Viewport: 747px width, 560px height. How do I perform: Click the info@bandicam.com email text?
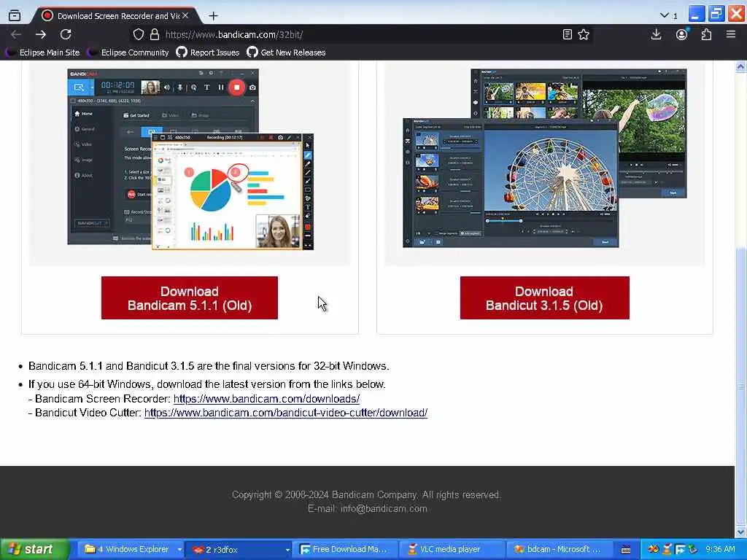pyautogui.click(x=384, y=508)
